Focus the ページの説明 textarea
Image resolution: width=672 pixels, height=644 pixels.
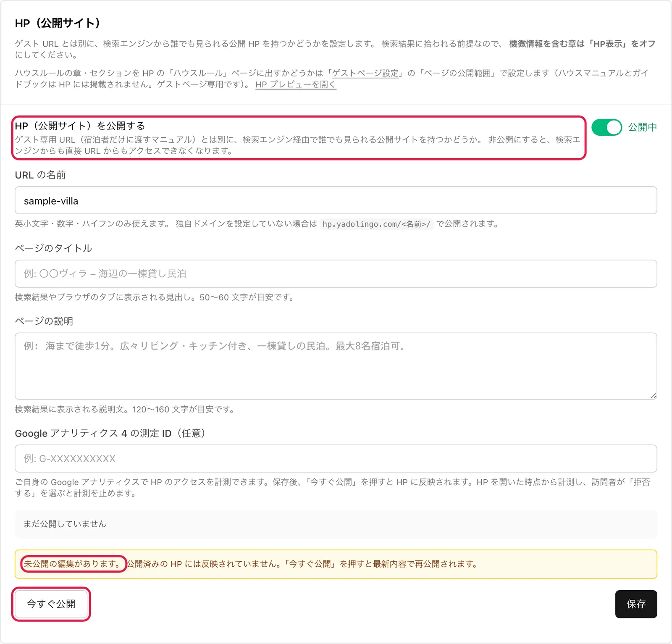coord(336,366)
